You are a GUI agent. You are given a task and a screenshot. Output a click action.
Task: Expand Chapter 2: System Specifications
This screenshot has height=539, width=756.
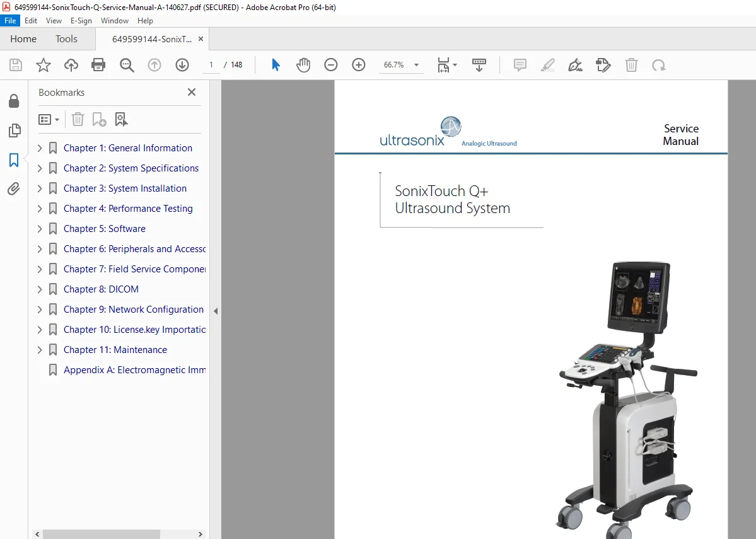click(x=40, y=168)
